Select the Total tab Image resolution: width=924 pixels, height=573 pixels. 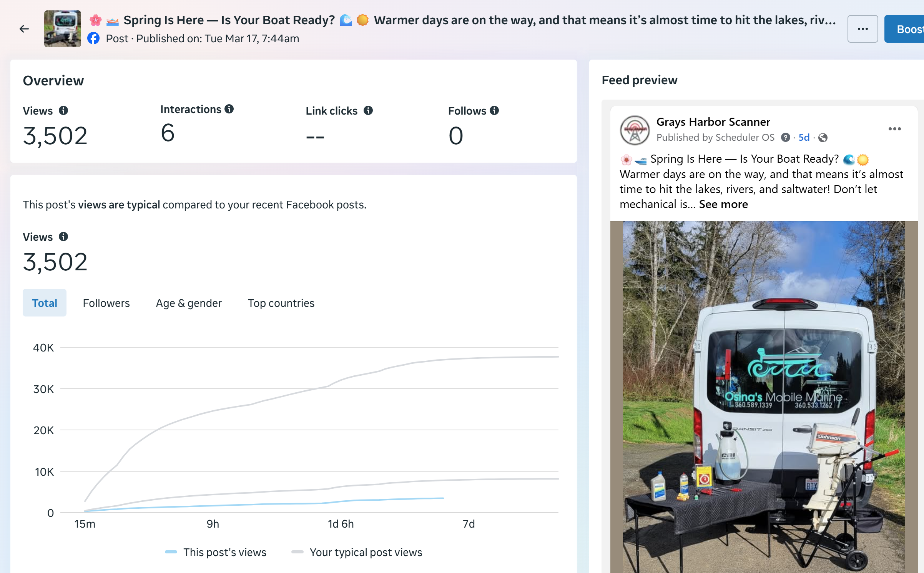pyautogui.click(x=45, y=303)
